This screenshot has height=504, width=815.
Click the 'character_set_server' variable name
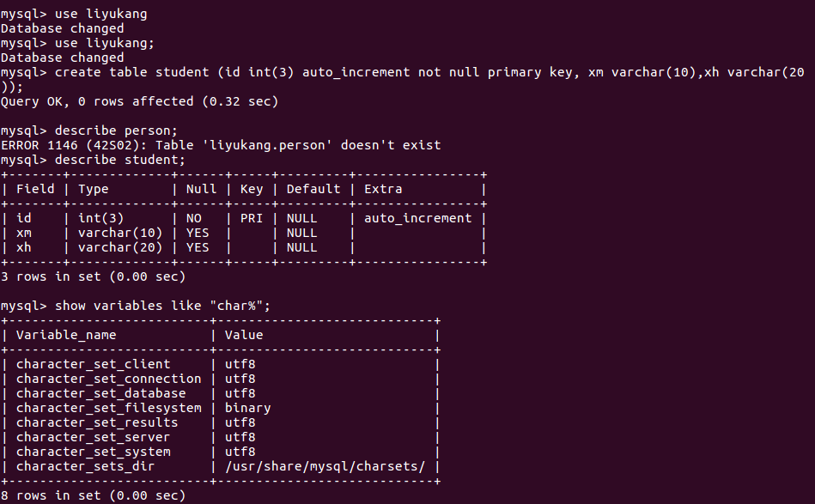coord(93,437)
